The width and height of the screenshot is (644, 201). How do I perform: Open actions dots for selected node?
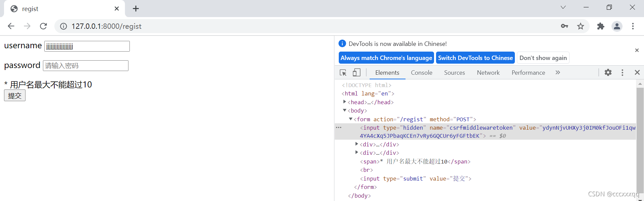pos(339,128)
